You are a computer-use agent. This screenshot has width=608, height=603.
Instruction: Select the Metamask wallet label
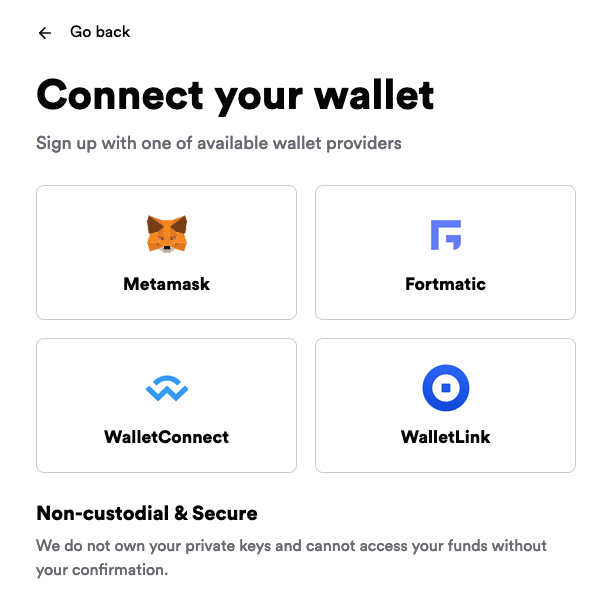(166, 284)
